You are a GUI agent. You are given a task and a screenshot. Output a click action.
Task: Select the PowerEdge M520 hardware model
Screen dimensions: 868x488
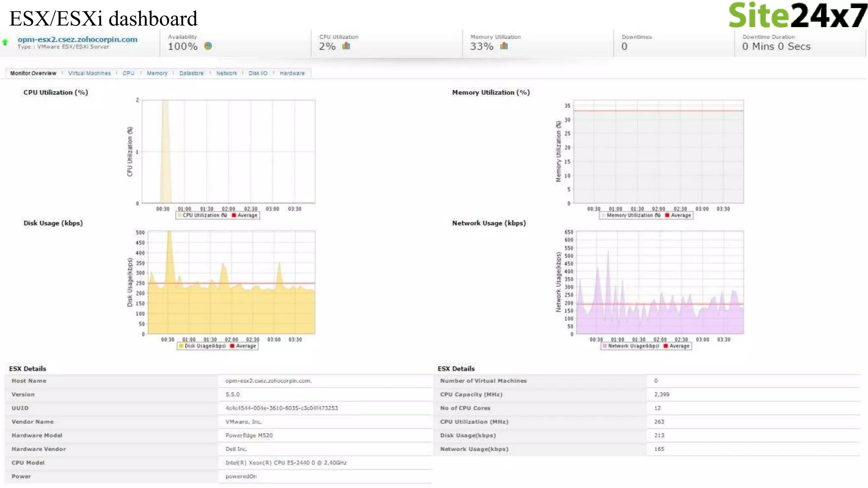coord(249,435)
